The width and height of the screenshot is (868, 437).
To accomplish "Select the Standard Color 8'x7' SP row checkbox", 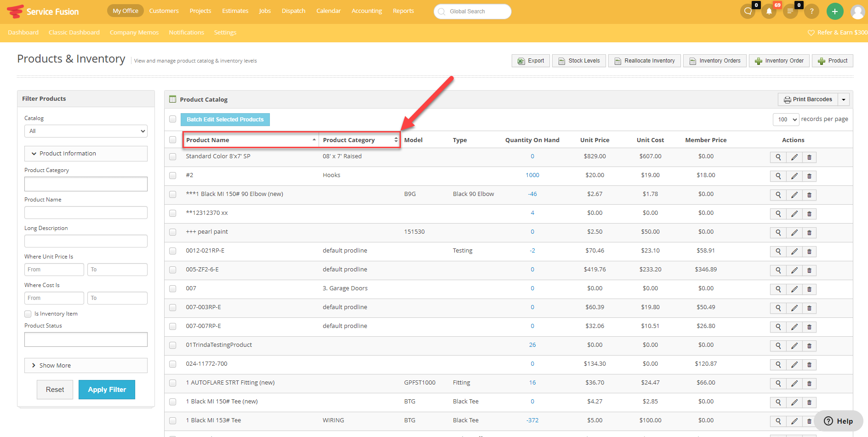I will tap(172, 156).
